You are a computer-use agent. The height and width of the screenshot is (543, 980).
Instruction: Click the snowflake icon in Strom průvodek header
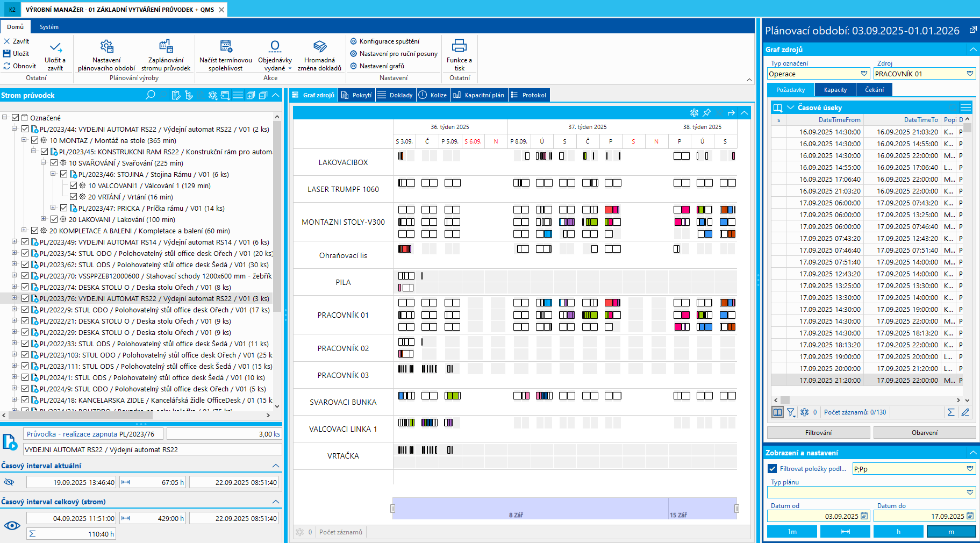pyautogui.click(x=213, y=95)
